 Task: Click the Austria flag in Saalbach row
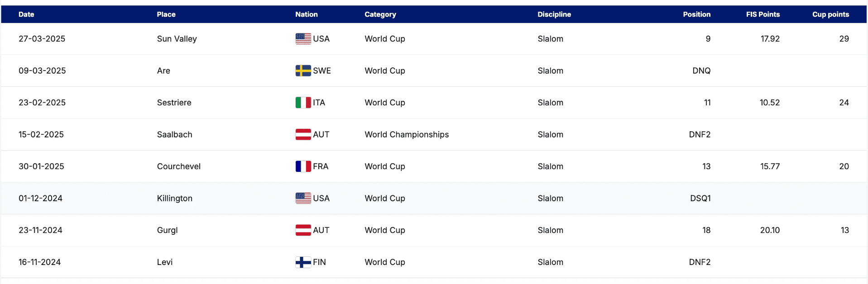[x=303, y=134]
